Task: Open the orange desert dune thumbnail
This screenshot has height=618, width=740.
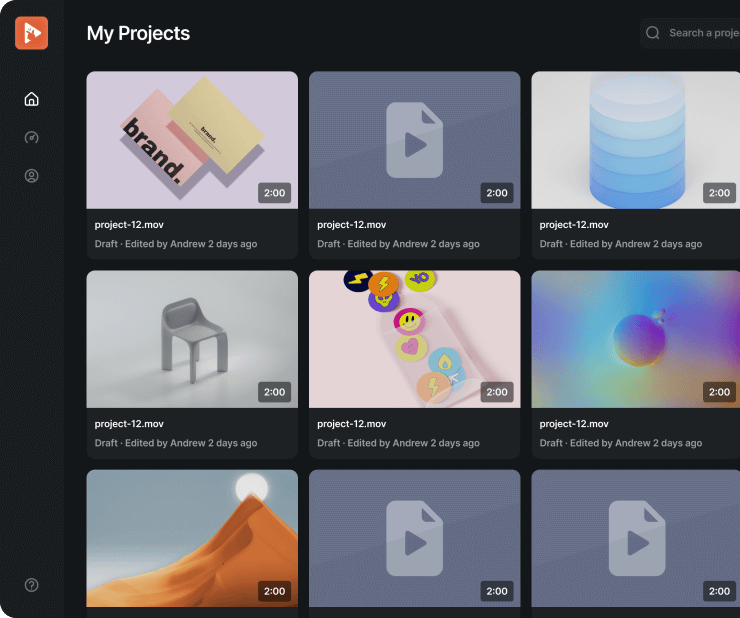Action: [x=192, y=538]
